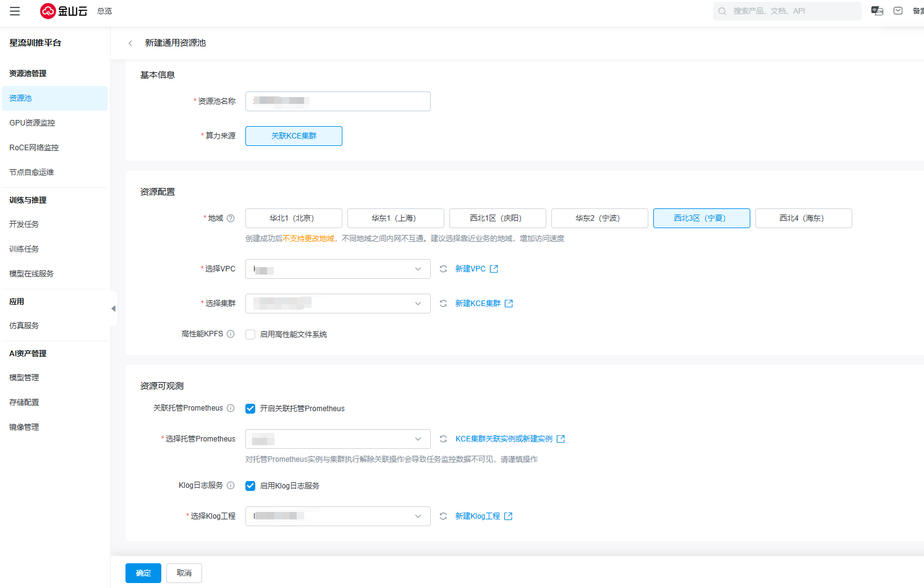
Task: Enable 启用高性能文件系统 checkbox
Action: pos(250,334)
